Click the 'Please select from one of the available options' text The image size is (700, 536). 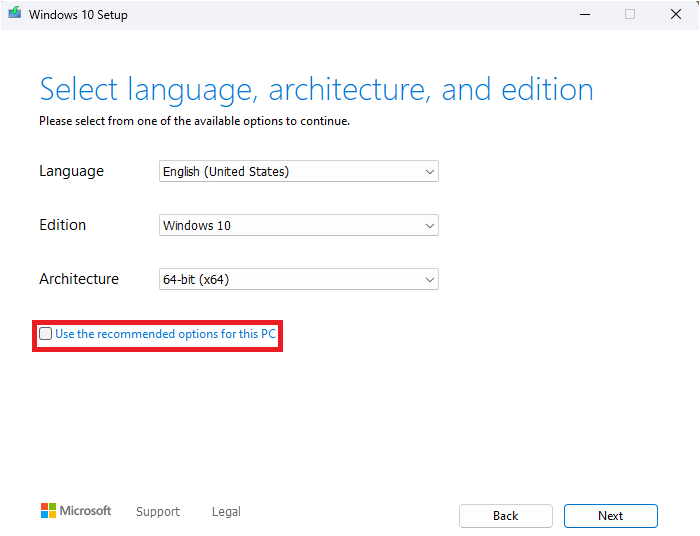[194, 121]
